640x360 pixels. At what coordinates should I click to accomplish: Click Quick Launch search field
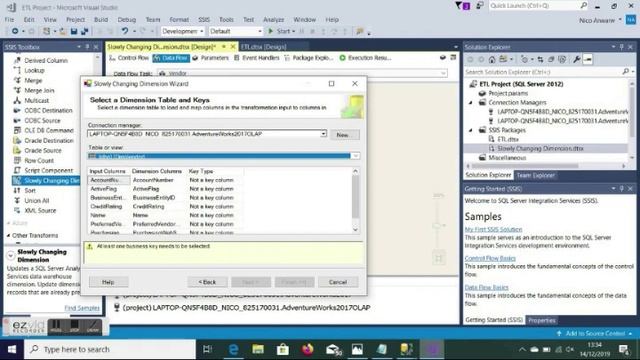pyautogui.click(x=538, y=6)
